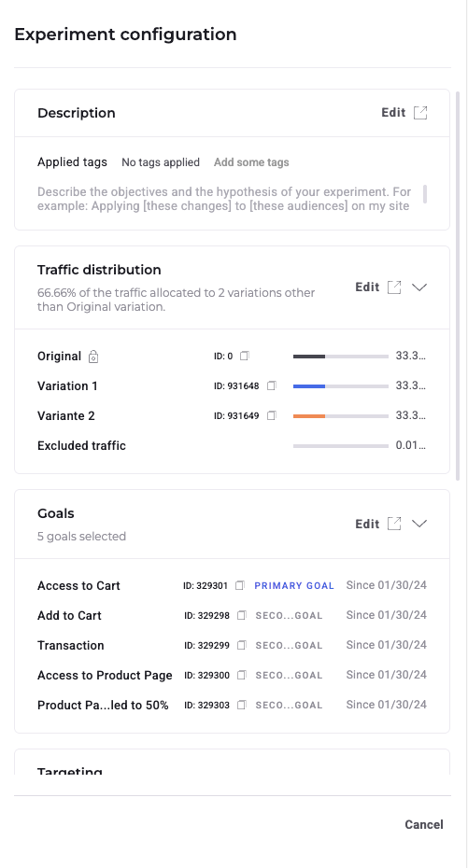Open Goals external link icon

tap(394, 524)
